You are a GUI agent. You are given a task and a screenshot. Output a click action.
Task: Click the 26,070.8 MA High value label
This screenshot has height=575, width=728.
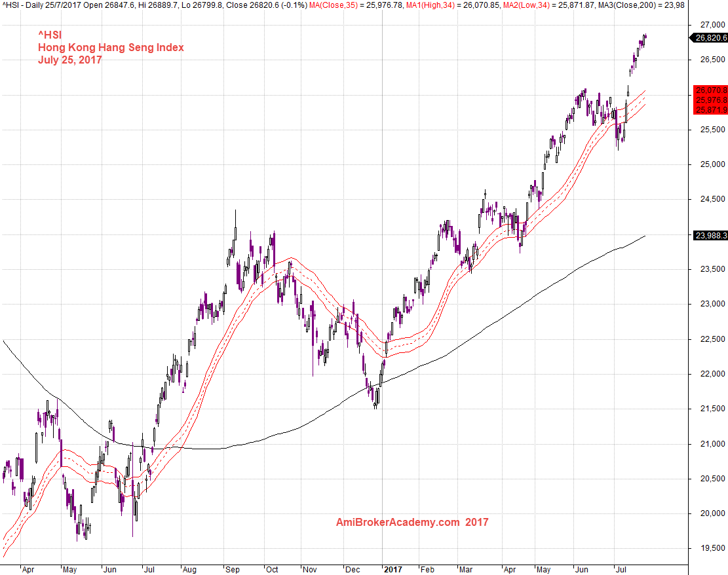711,90
